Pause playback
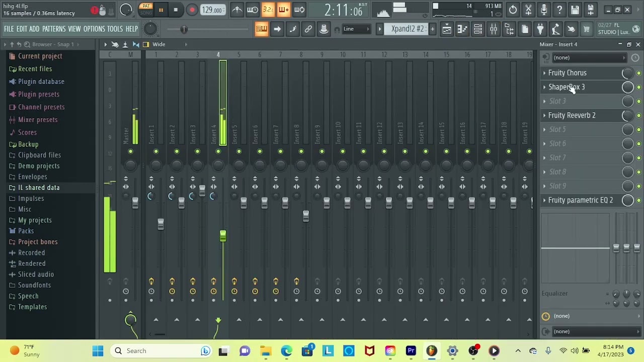The height and width of the screenshot is (362, 644). point(160,10)
